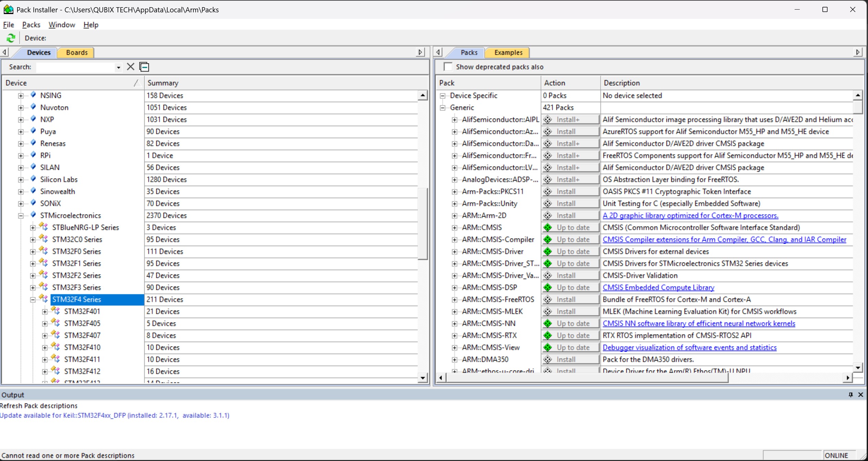Click Up to date for ARM::CMSIS-DSP
Image resolution: width=868 pixels, height=461 pixels.
click(571, 287)
